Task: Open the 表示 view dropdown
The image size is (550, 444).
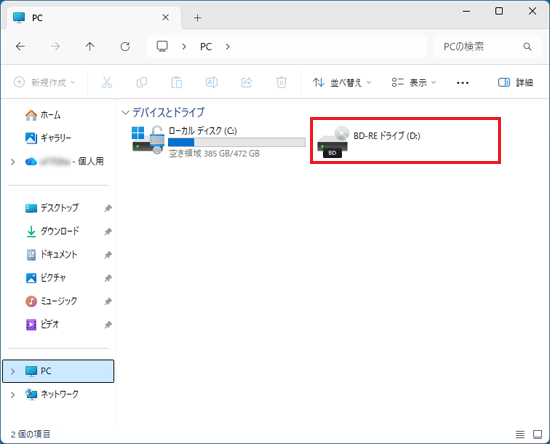Action: [414, 83]
